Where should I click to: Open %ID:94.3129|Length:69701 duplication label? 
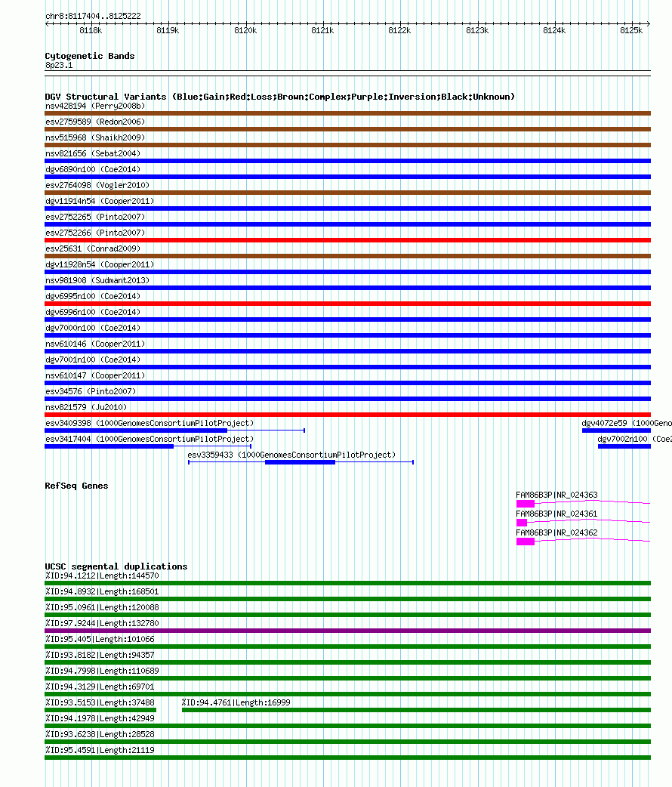(x=100, y=687)
